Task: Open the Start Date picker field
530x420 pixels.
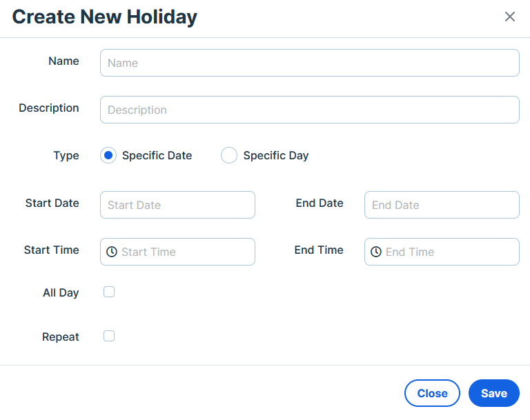Action: (x=177, y=205)
